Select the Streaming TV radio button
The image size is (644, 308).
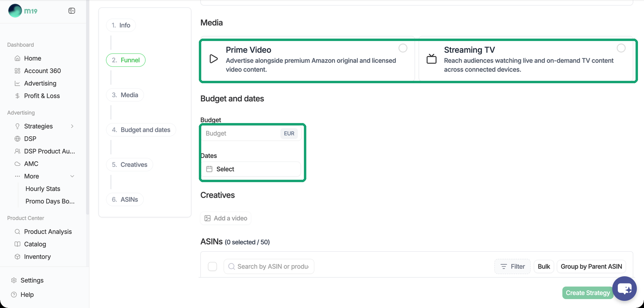tap(621, 48)
